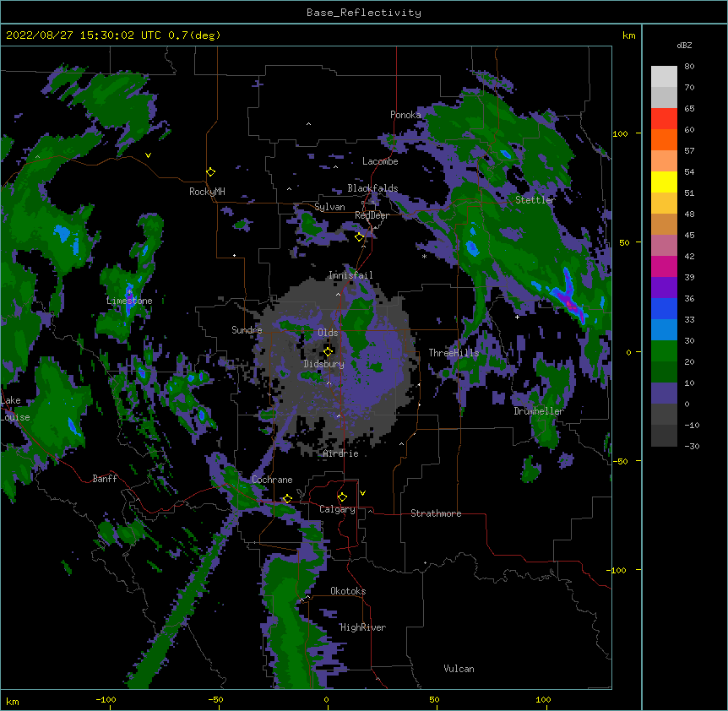Click the yellow diamond marker between Olds and Didsbury
This screenshot has width=728, height=711.
click(329, 351)
